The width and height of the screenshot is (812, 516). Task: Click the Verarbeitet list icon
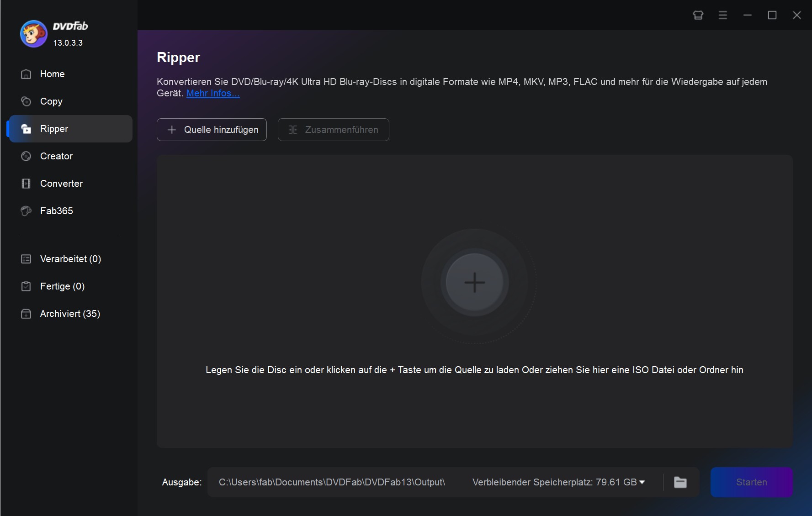pos(26,259)
